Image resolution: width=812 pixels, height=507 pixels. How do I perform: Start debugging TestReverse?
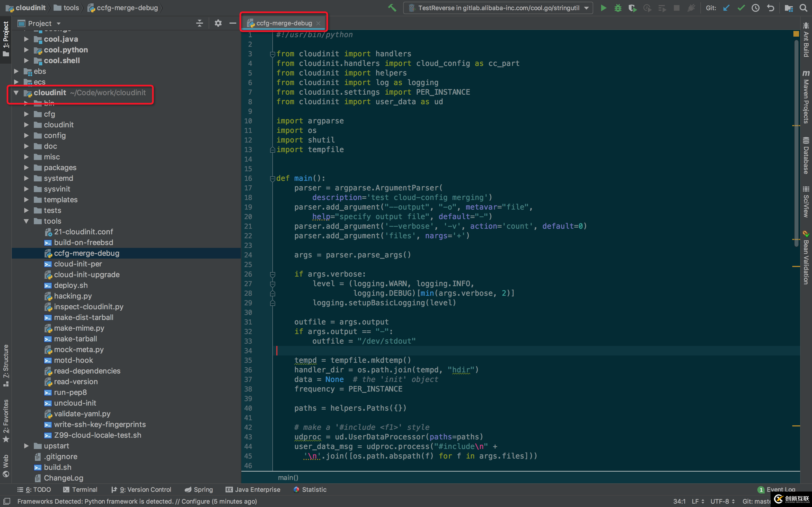pyautogui.click(x=618, y=8)
